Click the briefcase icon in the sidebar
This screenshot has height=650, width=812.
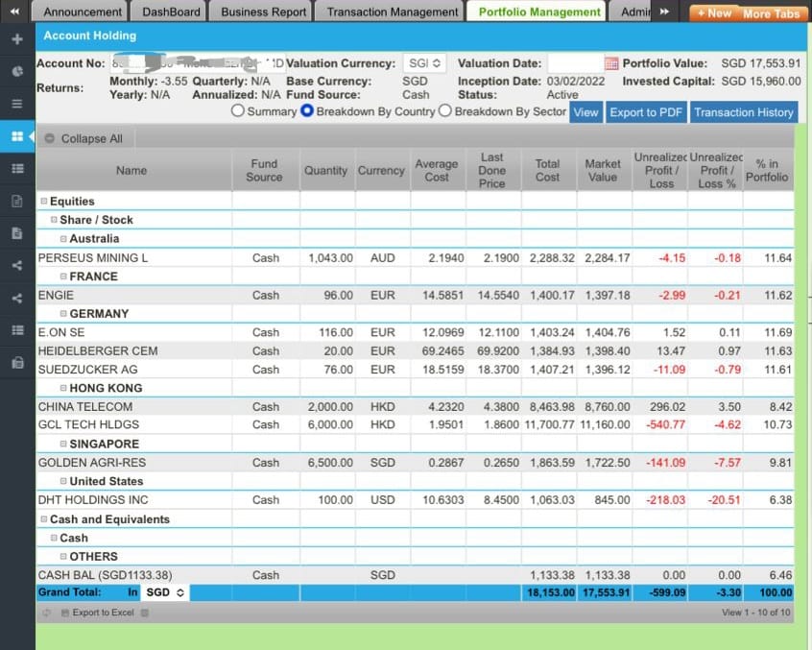coord(17,363)
